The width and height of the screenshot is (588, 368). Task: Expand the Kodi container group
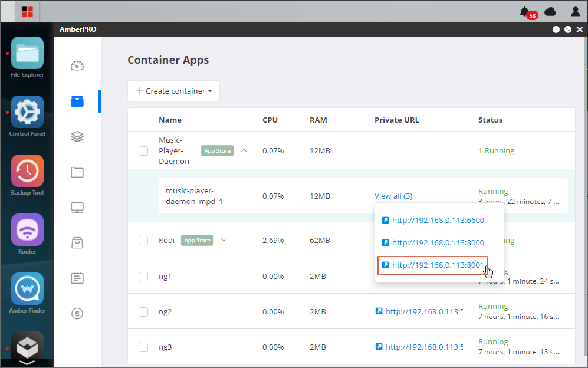(x=224, y=240)
